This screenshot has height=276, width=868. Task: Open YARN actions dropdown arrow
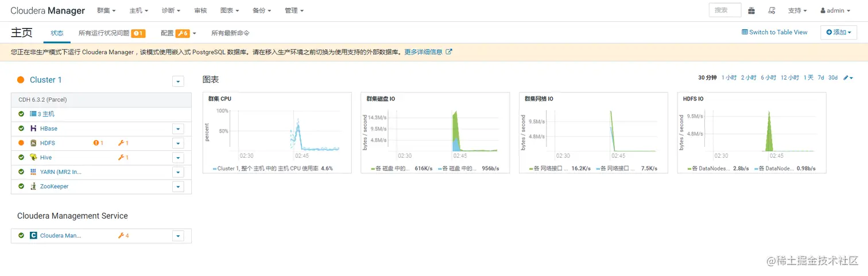(178, 172)
